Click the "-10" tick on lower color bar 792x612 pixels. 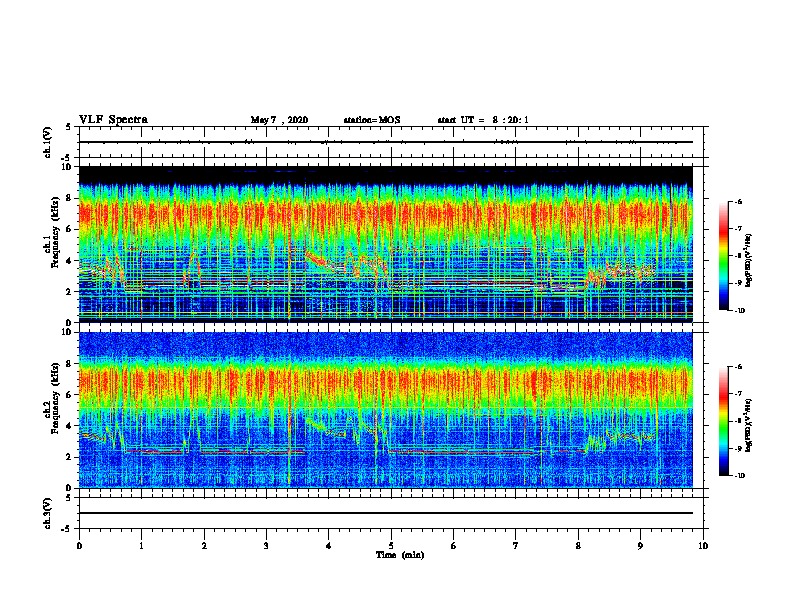pyautogui.click(x=739, y=476)
